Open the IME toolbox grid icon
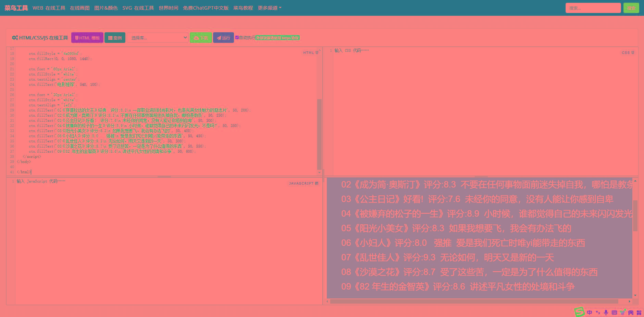Screen dimensions: 644x317 [x=639, y=312]
